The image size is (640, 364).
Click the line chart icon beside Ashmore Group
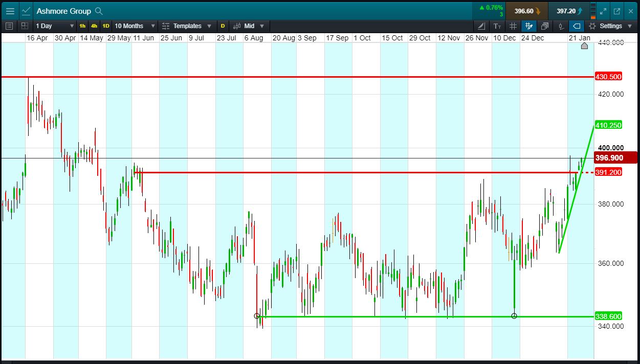pyautogui.click(x=26, y=11)
